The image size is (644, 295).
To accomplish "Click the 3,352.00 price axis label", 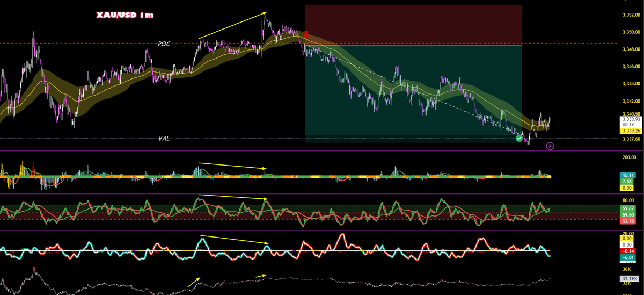I will [x=631, y=15].
